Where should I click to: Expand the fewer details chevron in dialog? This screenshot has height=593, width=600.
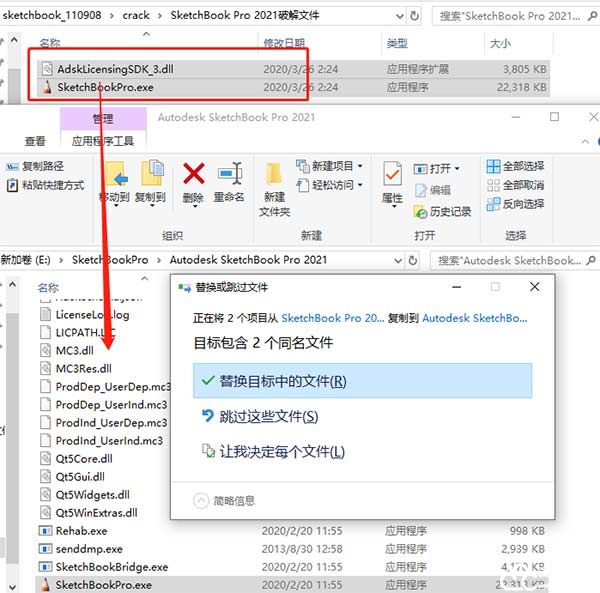201,500
